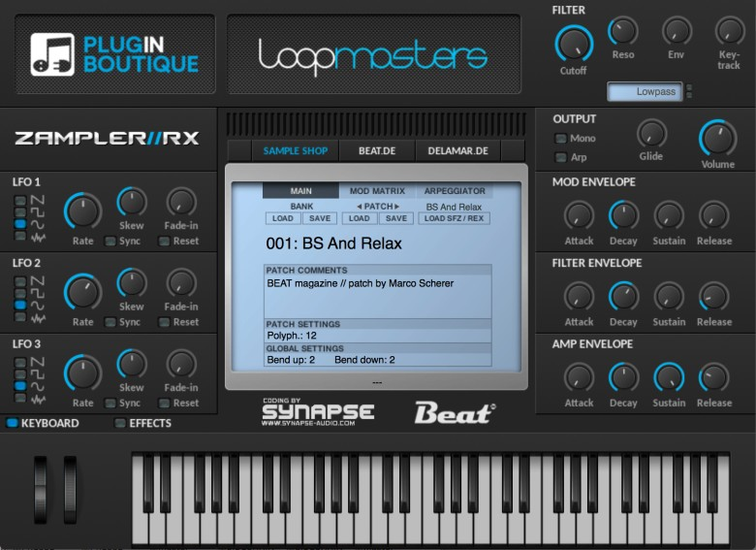
Task: Open the Lowpass filter type dropdown
Action: (x=645, y=91)
